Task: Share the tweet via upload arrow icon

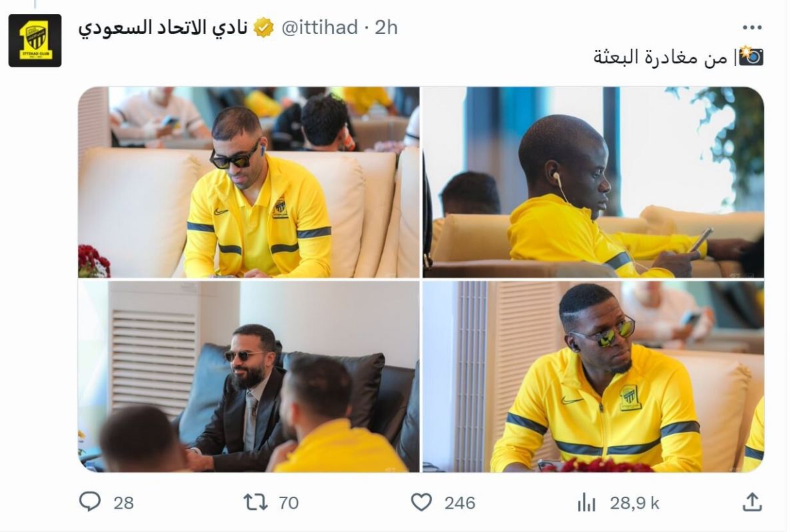Action: [752, 502]
